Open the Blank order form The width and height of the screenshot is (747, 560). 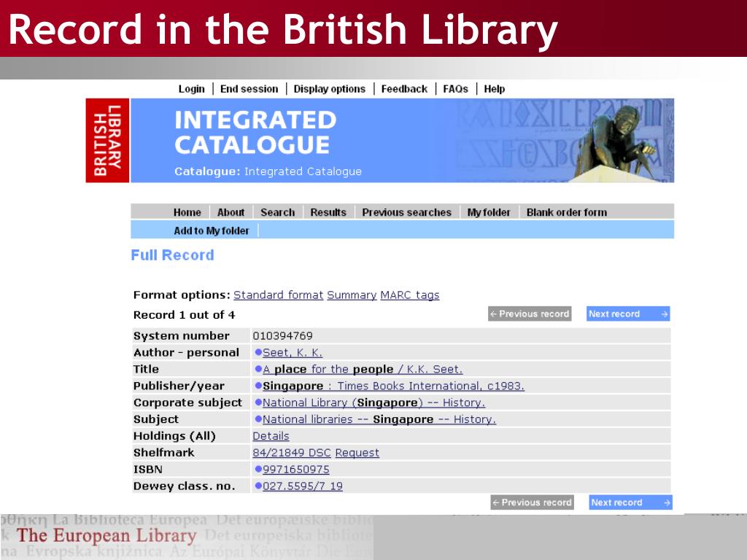pos(567,212)
